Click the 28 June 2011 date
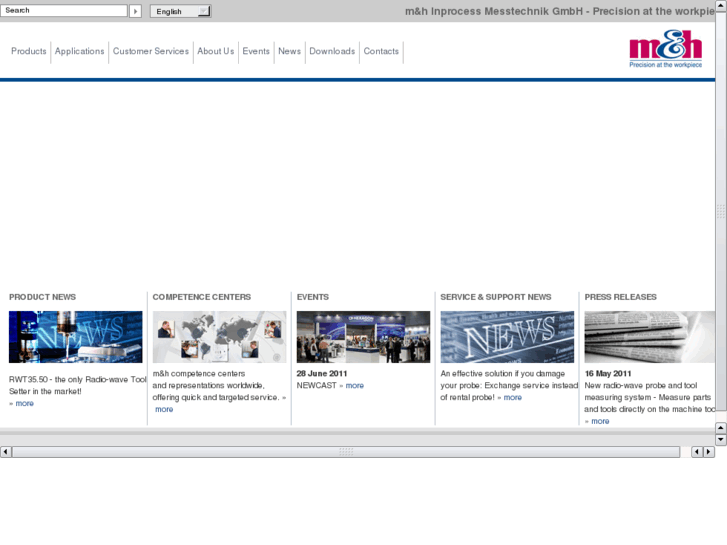 coord(322,373)
